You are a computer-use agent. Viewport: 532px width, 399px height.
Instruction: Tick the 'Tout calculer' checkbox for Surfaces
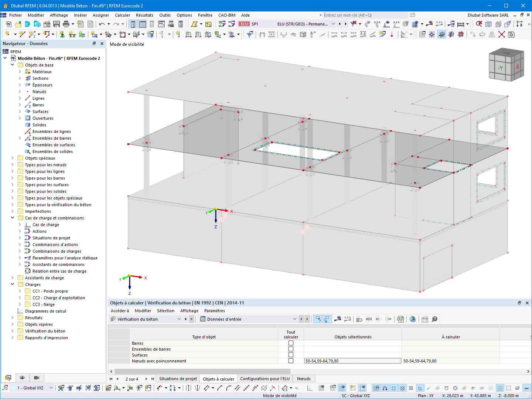tap(291, 355)
